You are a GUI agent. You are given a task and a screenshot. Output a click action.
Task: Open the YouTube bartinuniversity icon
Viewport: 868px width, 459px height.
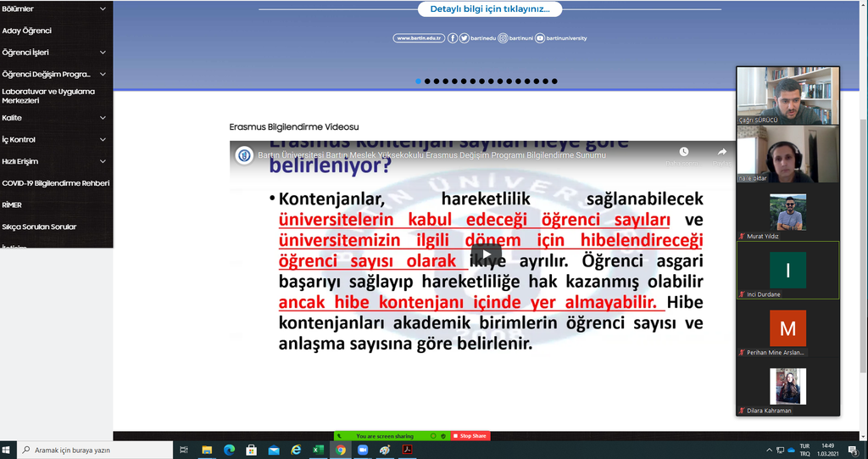(x=540, y=38)
